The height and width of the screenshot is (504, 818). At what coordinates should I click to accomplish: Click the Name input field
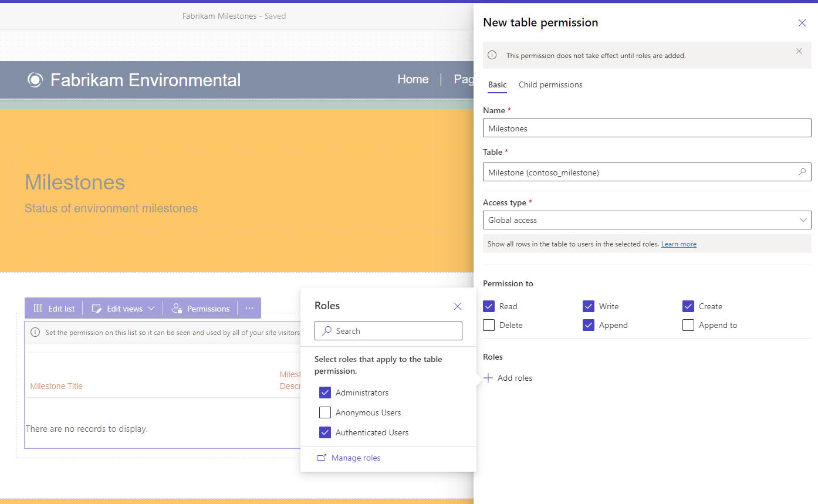(x=647, y=128)
